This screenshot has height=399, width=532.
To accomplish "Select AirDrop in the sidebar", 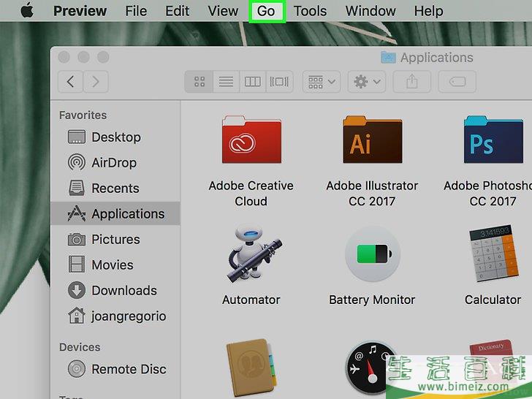I will 115,162.
